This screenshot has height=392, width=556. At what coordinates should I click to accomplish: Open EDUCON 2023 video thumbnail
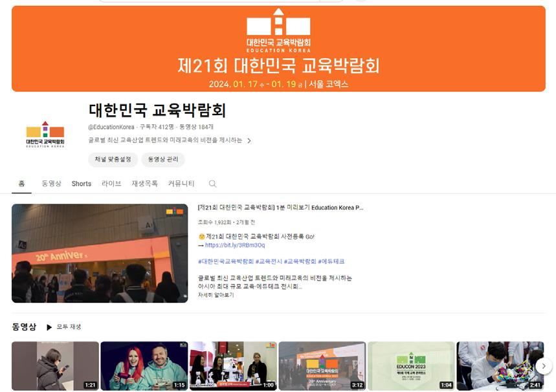coord(411,366)
